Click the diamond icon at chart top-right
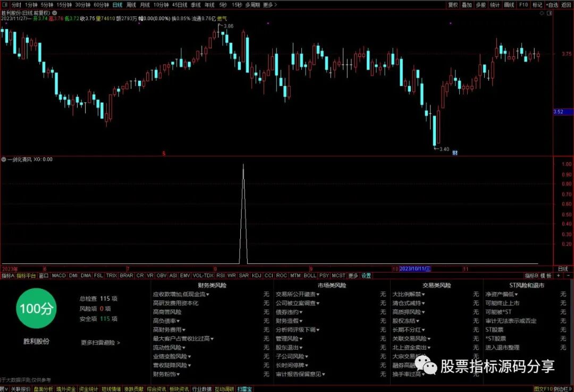This screenshot has width=574, height=392. 542,13
